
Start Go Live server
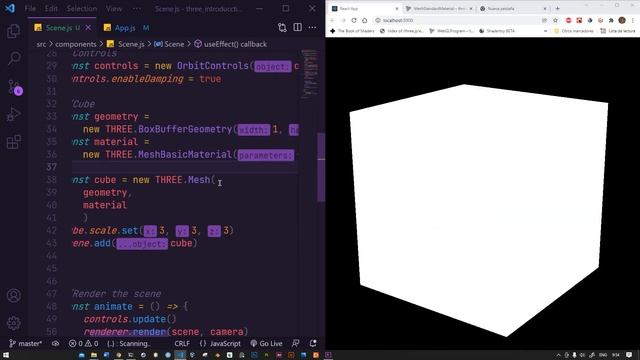click(x=266, y=344)
